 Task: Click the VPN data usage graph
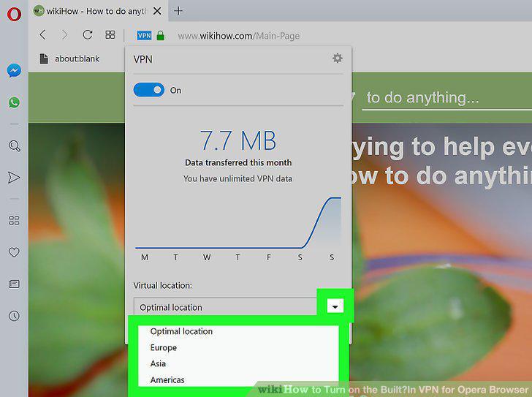click(x=238, y=223)
